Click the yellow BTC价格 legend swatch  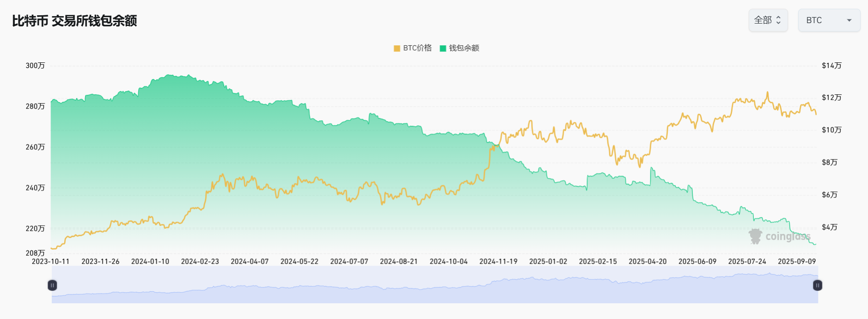click(x=397, y=49)
